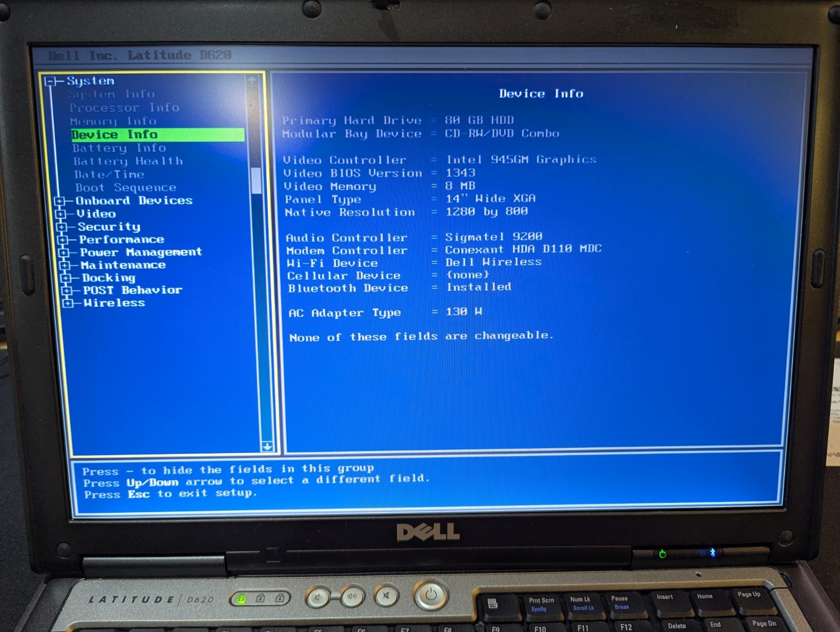The width and height of the screenshot is (840, 632).
Task: Click the volume up button
Action: tap(352, 596)
